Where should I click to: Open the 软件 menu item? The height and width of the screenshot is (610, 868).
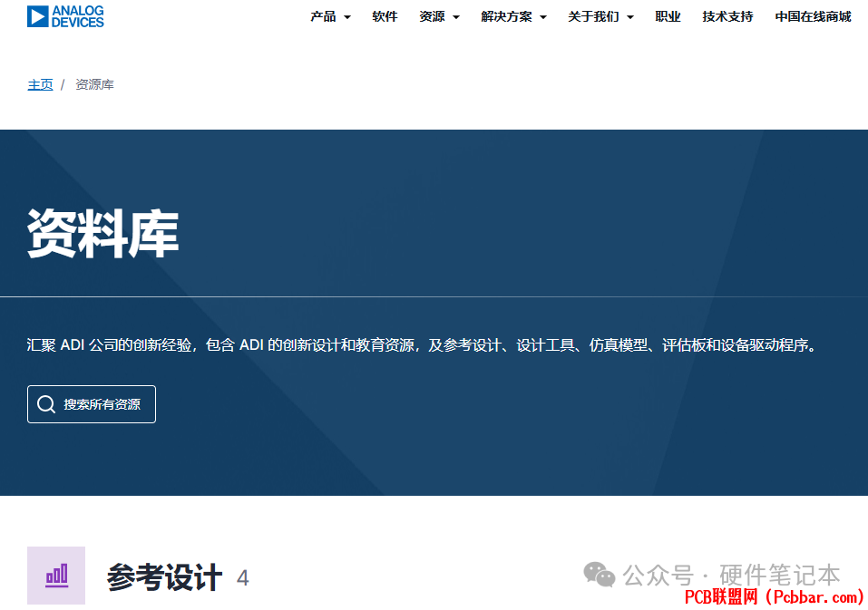[x=385, y=16]
